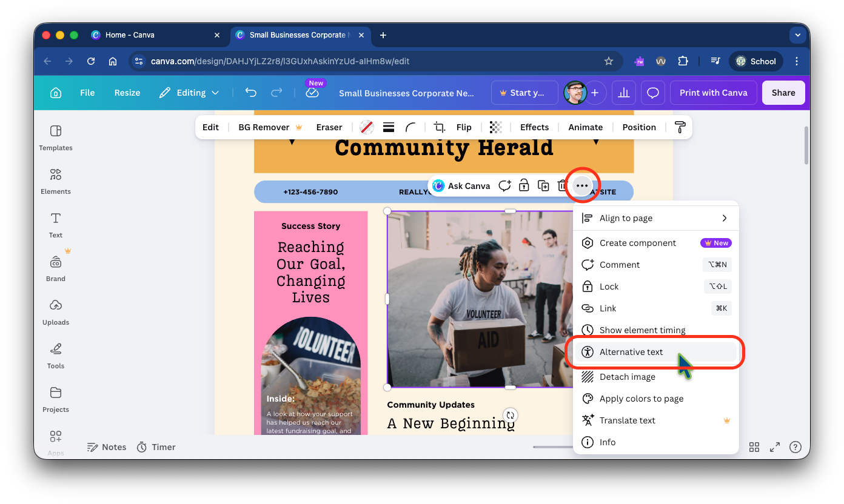Screen dimensions: 844x504
Task: Enter fullscreen presentation mode icon
Action: pyautogui.click(x=775, y=447)
